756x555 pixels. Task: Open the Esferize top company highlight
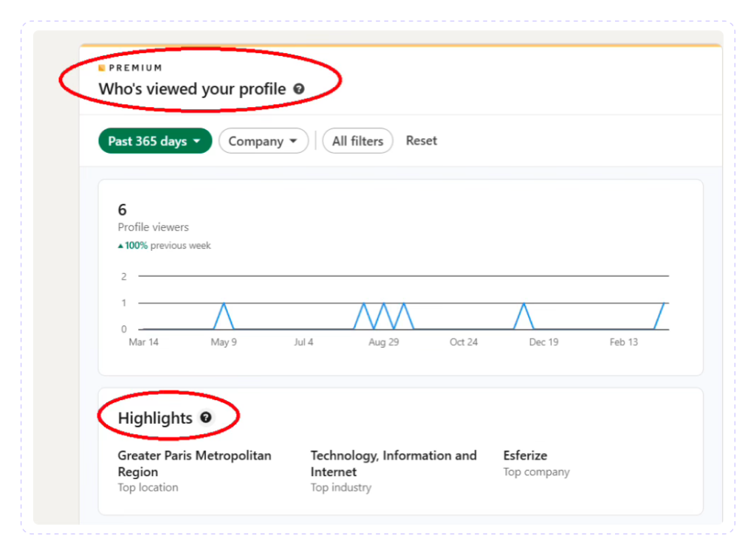pyautogui.click(x=525, y=455)
